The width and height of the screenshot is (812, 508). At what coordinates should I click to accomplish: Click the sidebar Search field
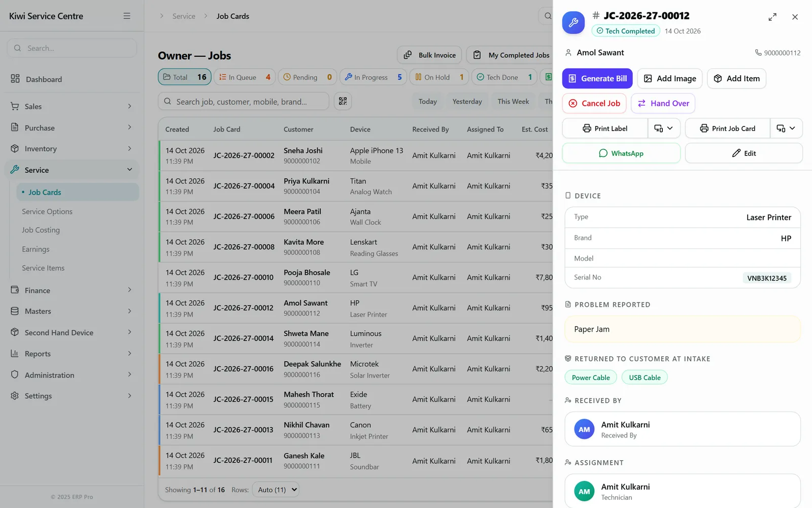coord(72,48)
